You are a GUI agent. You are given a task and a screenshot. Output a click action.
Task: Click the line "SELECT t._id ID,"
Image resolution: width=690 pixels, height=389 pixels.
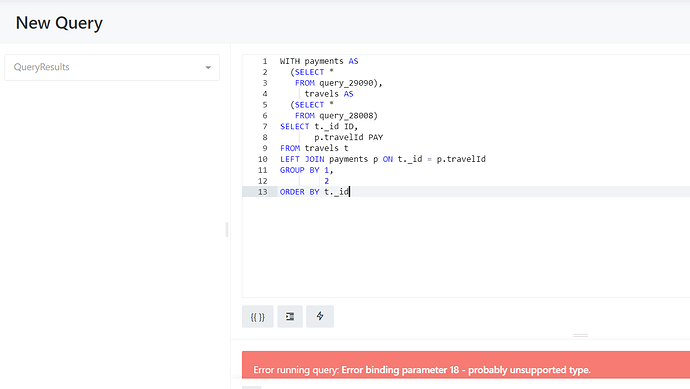pyautogui.click(x=319, y=126)
